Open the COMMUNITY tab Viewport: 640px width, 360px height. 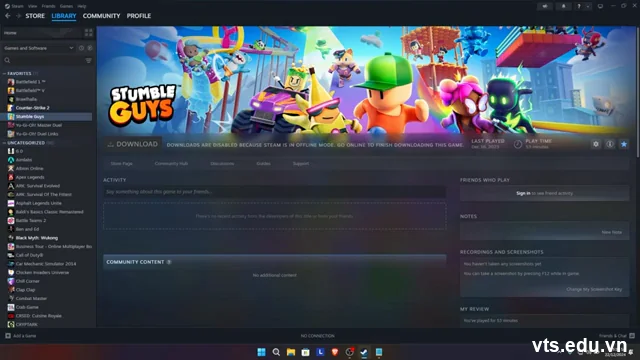click(102, 16)
